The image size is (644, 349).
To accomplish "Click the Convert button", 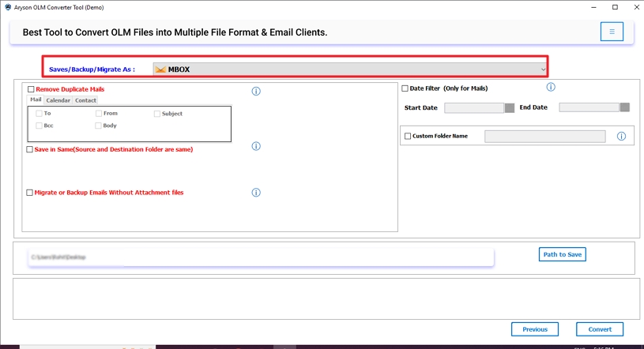I will [600, 329].
